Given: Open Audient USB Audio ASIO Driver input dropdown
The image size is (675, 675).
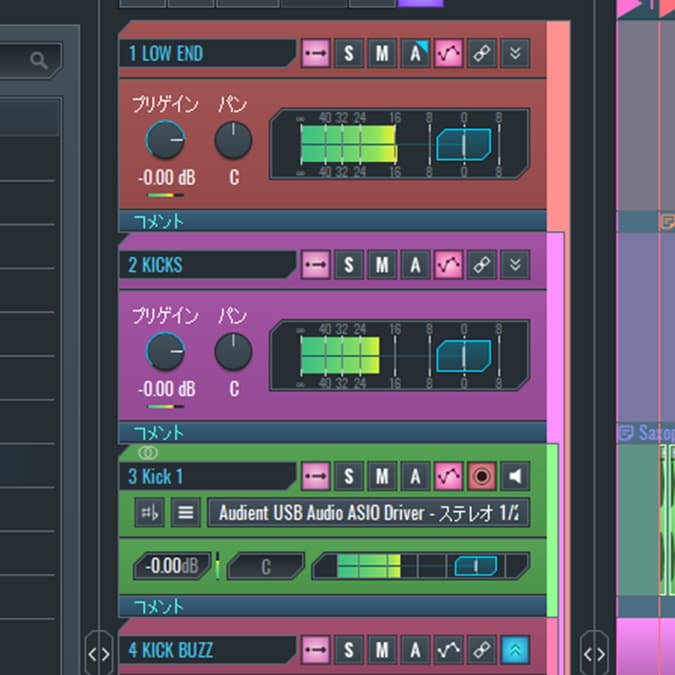Looking at the screenshot, I should click(x=368, y=512).
